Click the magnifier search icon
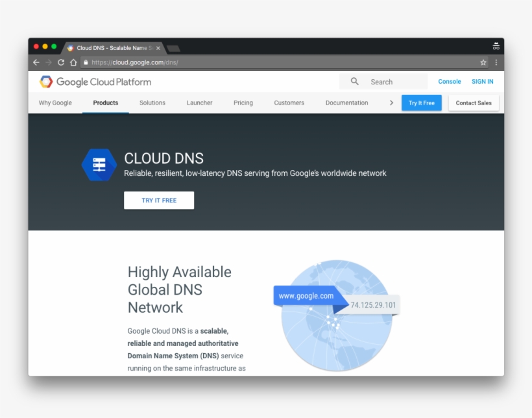The image size is (532, 418). 354,82
